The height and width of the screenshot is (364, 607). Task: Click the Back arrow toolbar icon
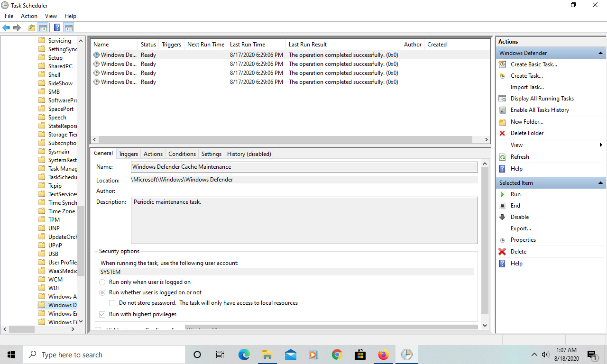pyautogui.click(x=6, y=28)
